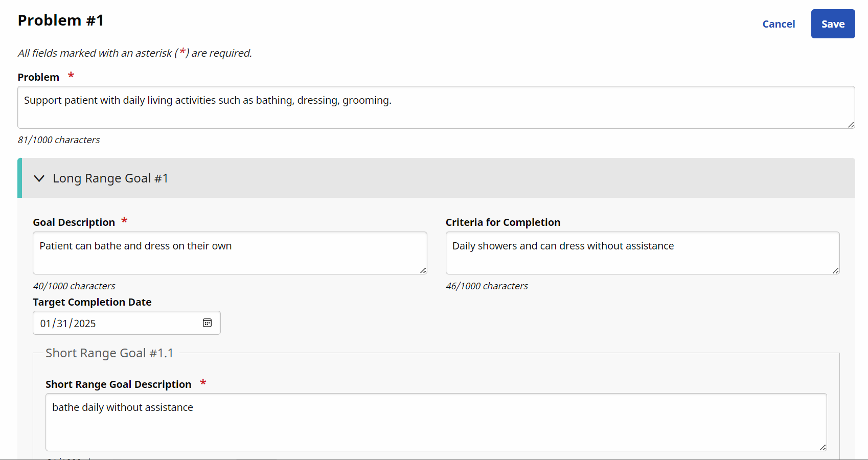Edit the Criteria for Completion field
The width and height of the screenshot is (868, 460).
(642, 253)
